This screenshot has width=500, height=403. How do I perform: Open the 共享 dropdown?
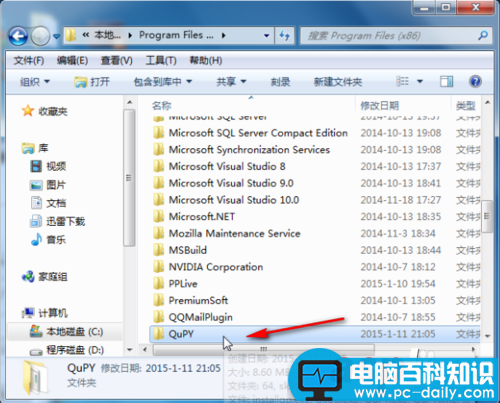[231, 82]
